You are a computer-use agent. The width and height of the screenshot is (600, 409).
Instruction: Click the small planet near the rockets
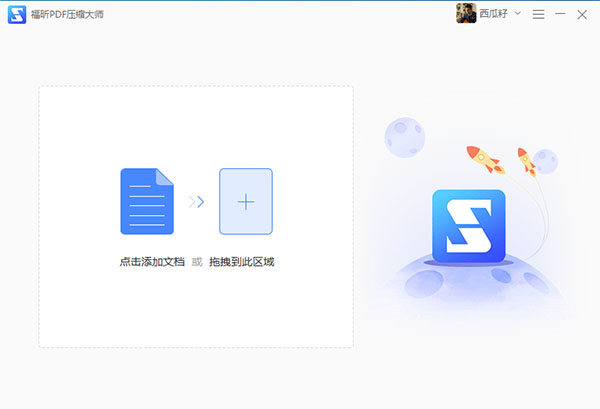[546, 160]
